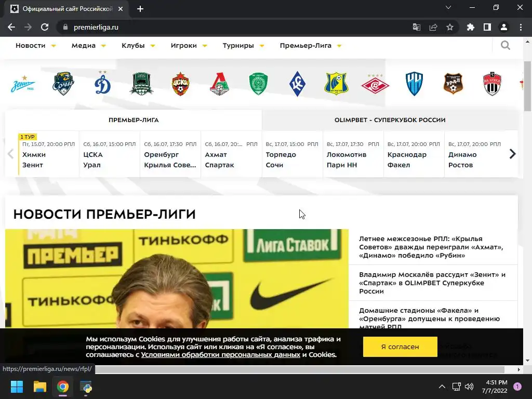Open the Chrome profile avatar icon

504,27
